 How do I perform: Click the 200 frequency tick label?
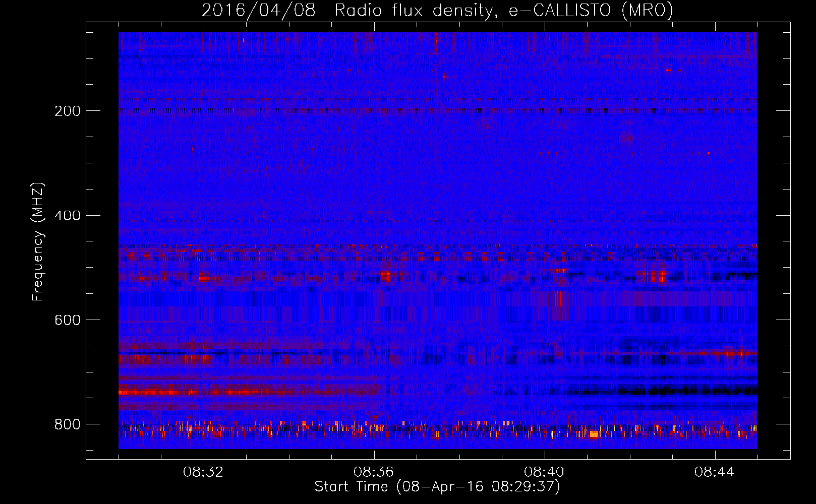coord(67,111)
